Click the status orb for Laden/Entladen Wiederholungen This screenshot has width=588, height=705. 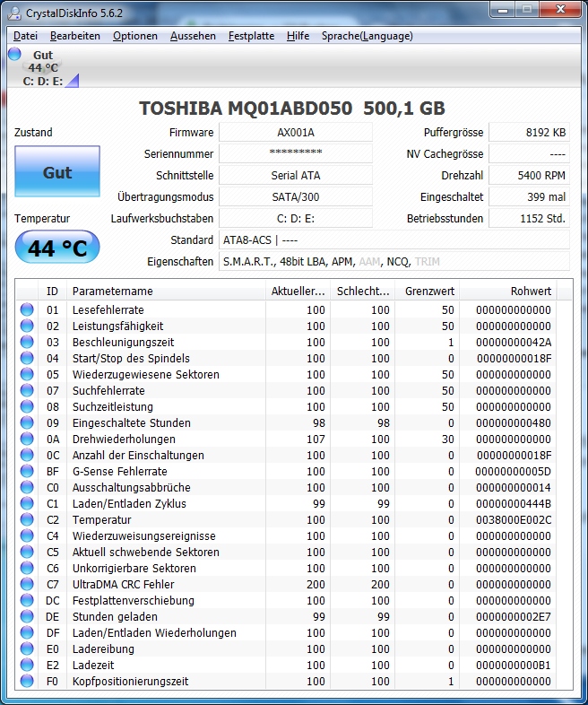27,633
